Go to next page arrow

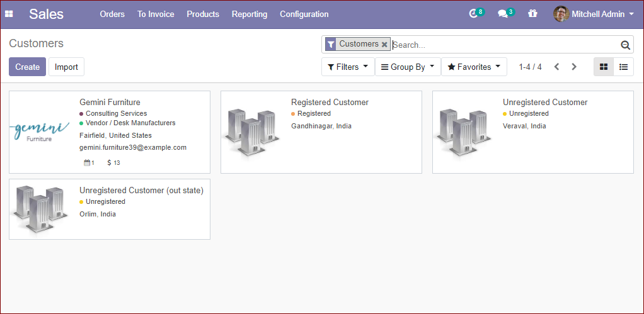point(574,67)
